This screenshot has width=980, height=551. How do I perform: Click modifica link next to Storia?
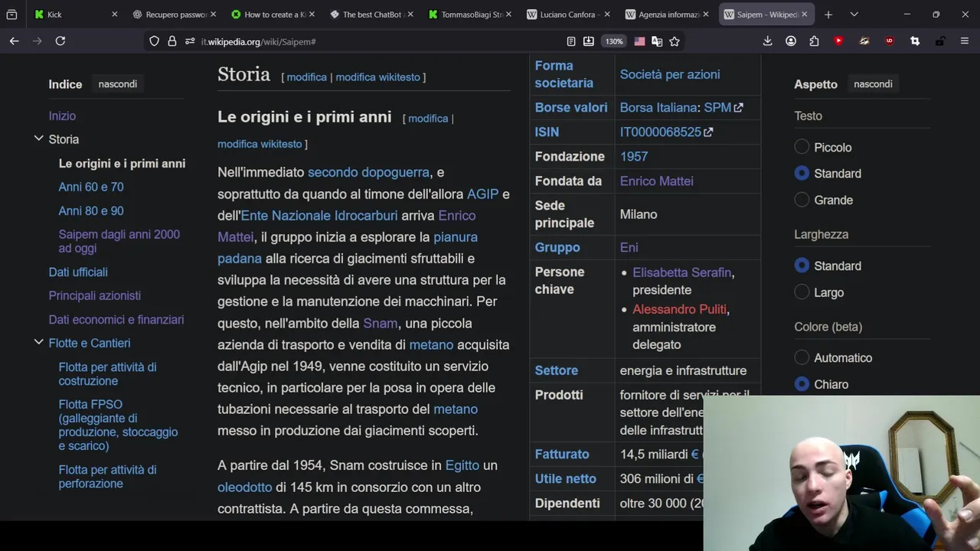(307, 77)
